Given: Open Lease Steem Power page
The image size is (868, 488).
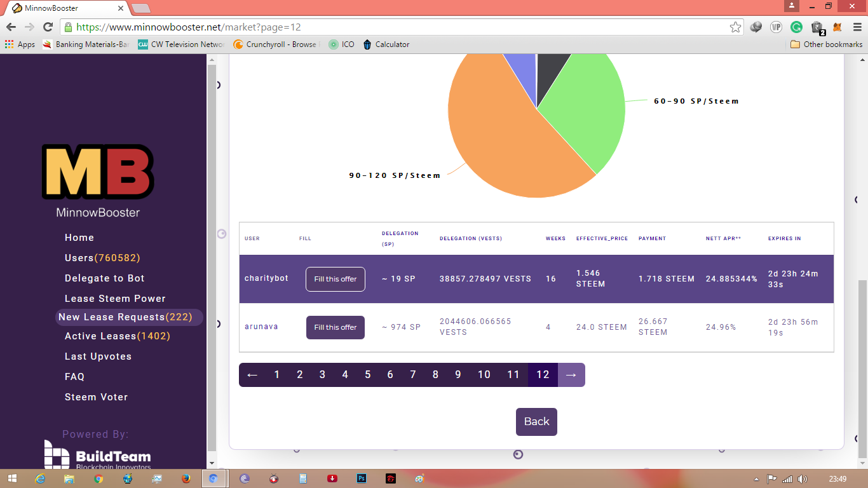Looking at the screenshot, I should [x=115, y=299].
